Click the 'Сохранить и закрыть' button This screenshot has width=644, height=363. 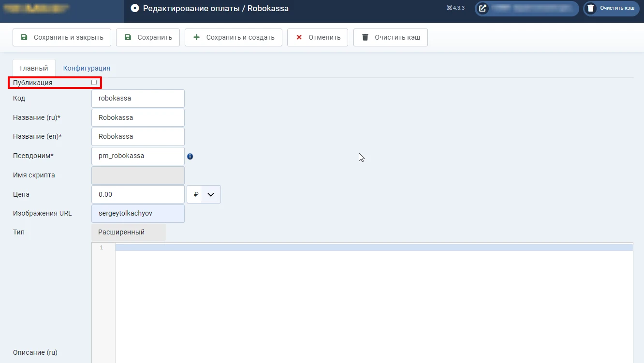click(62, 37)
